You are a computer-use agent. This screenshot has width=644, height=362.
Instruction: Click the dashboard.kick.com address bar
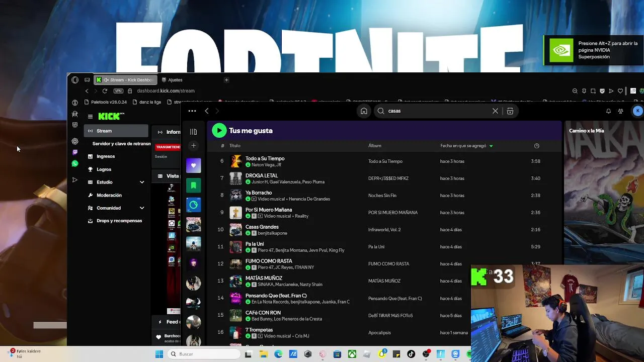coord(166,91)
